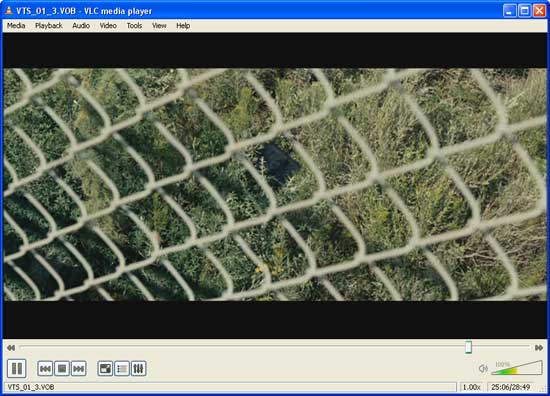Toggle the 25:06/28:49 time display
This screenshot has width=550, height=396.
coord(510,387)
